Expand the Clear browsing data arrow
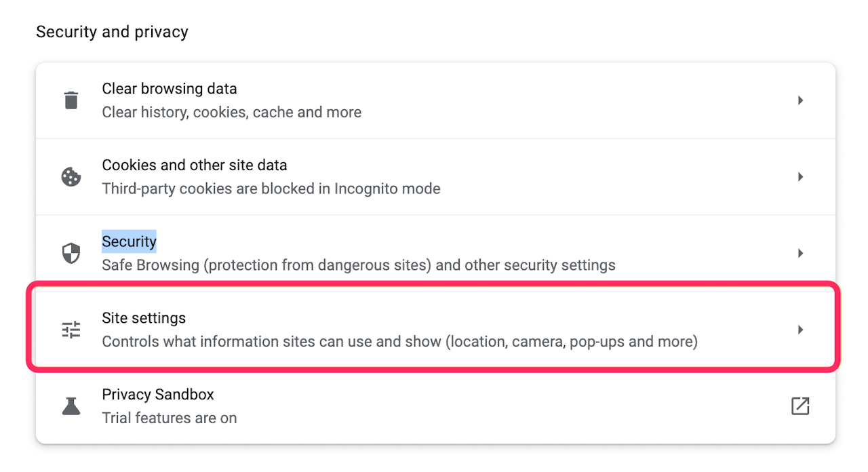Screen dimensions: 868x472 click(800, 100)
